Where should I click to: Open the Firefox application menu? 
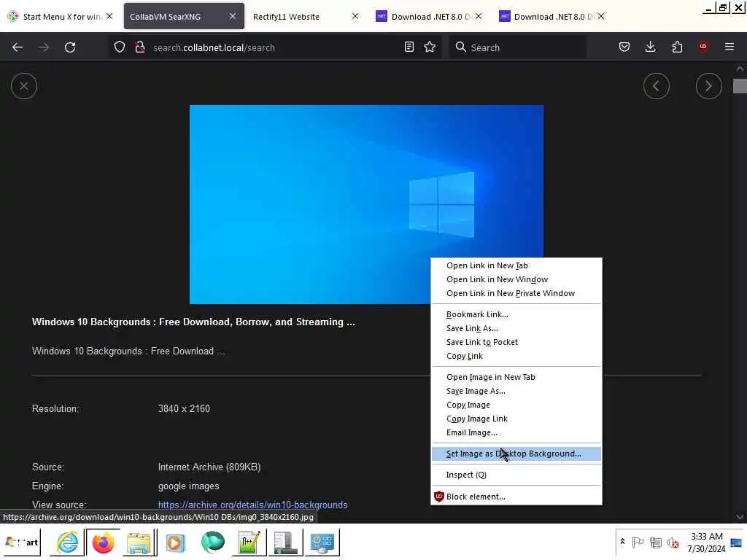(x=729, y=47)
